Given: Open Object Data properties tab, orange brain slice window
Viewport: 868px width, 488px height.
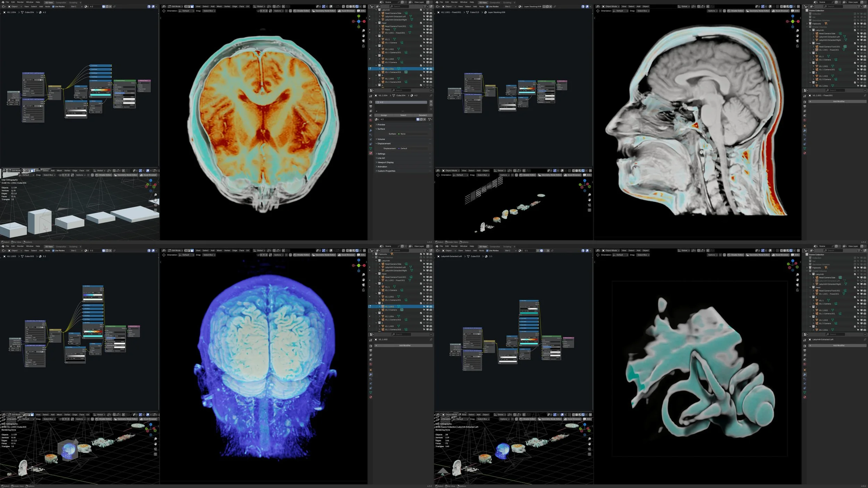Looking at the screenshot, I should [x=370, y=149].
